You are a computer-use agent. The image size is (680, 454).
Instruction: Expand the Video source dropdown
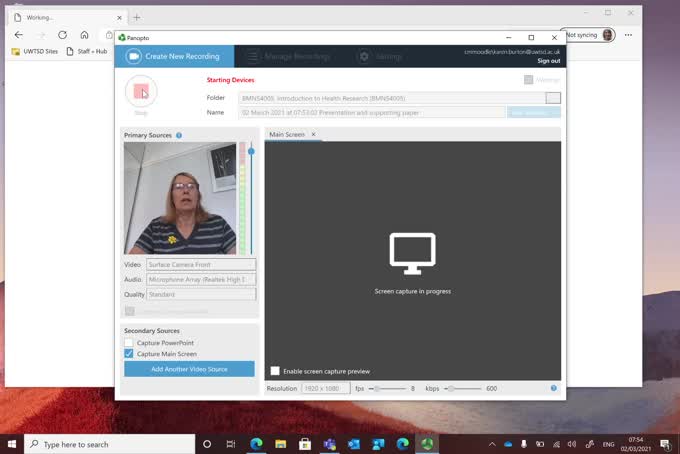[x=201, y=265]
